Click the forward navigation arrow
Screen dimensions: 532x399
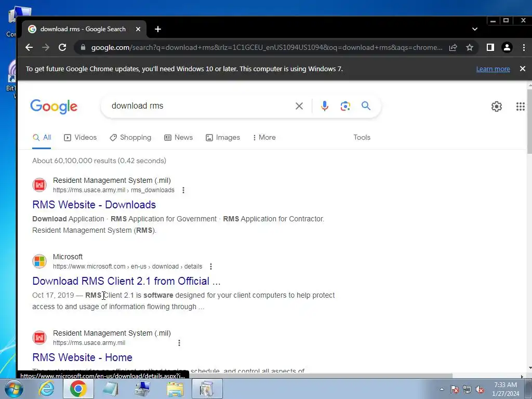(46, 47)
